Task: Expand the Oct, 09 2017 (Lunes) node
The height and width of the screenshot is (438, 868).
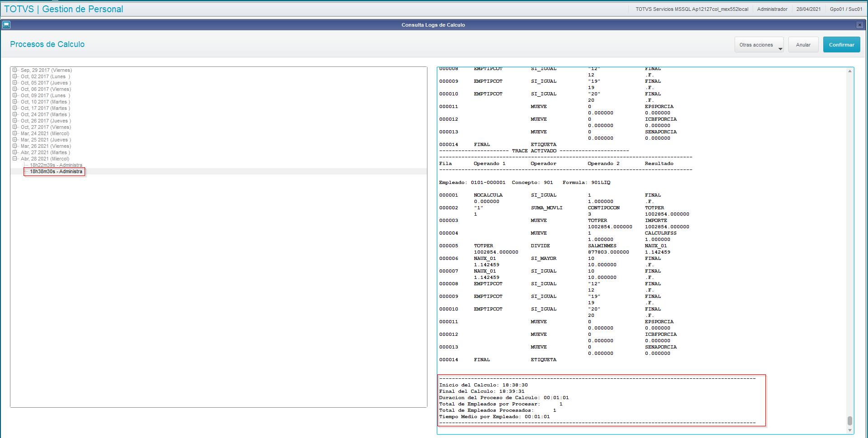Action: point(15,95)
